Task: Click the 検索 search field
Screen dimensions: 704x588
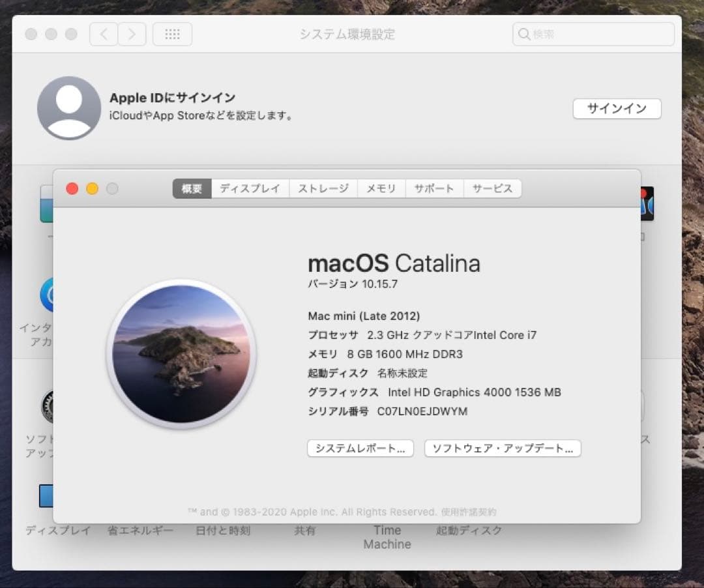Action: [592, 34]
